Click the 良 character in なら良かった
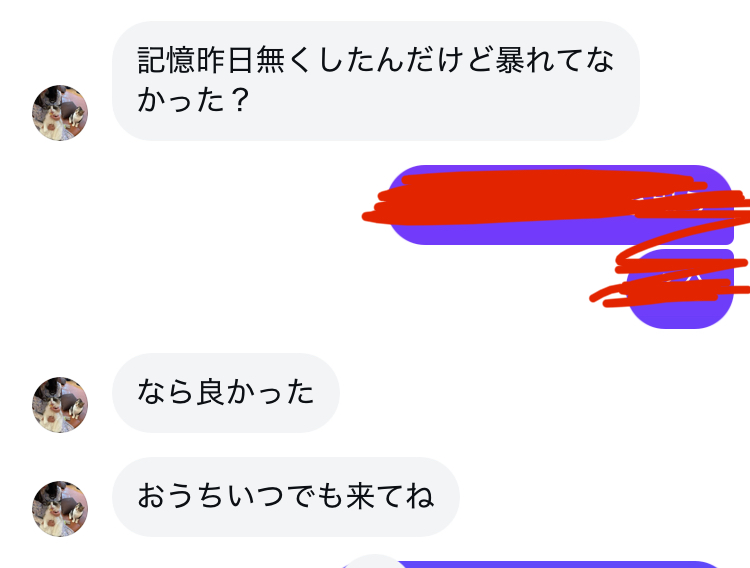Screen dimensions: 750x568 point(211,392)
